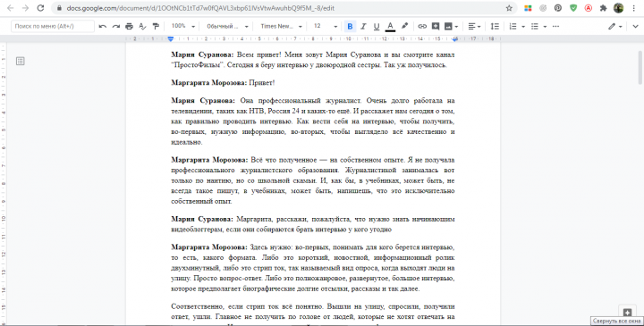This screenshot has height=326, width=644.
Task: Expand numbered list style arrow
Action: click(523, 27)
